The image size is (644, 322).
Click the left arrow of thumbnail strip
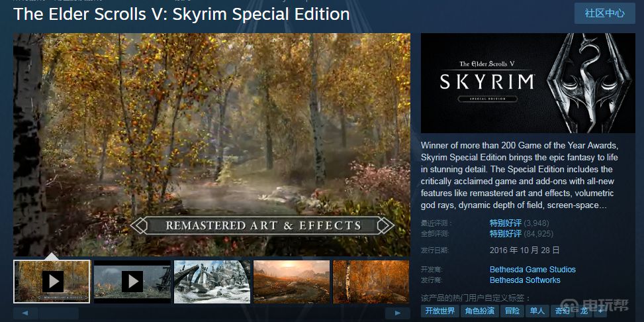(x=25, y=313)
